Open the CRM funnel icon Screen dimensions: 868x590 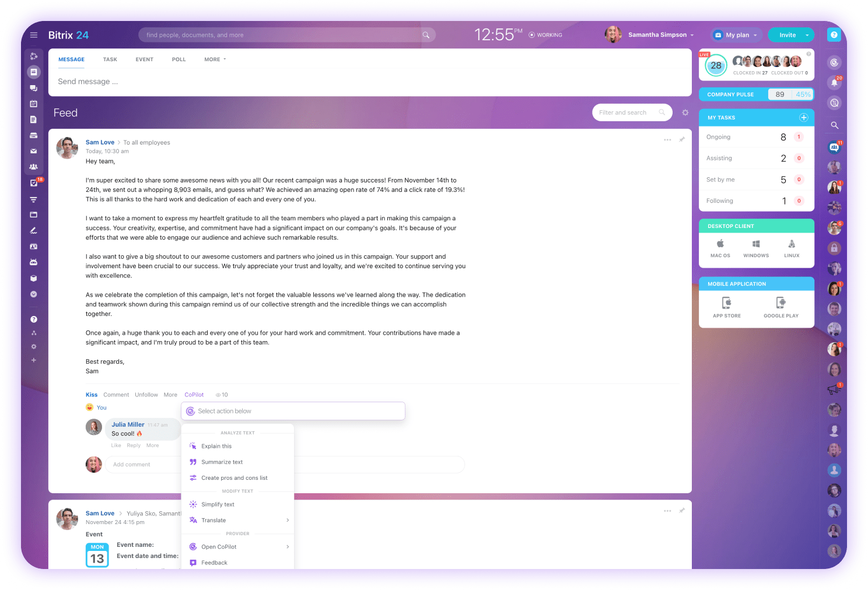[33, 199]
